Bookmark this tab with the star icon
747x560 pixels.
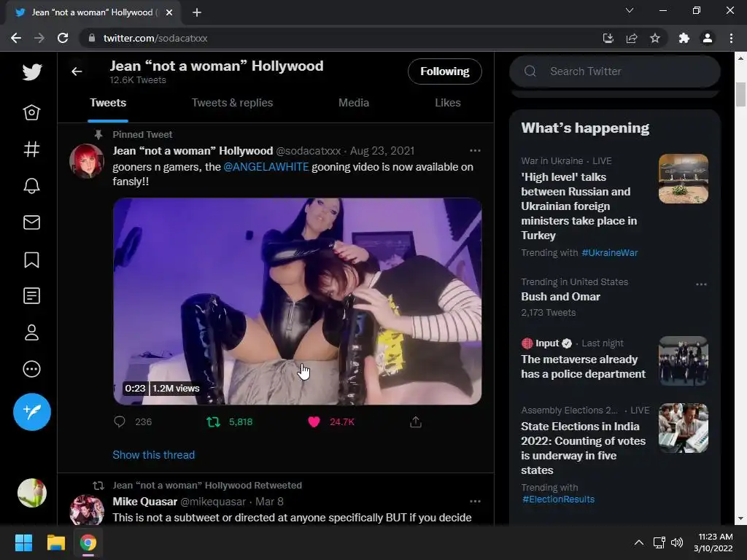pos(655,38)
